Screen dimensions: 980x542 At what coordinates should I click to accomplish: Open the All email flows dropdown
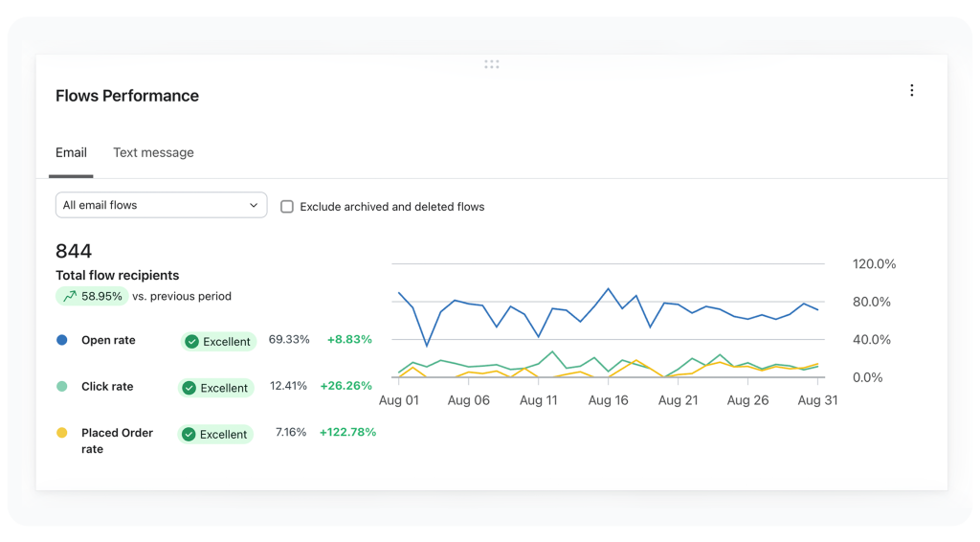coord(161,205)
